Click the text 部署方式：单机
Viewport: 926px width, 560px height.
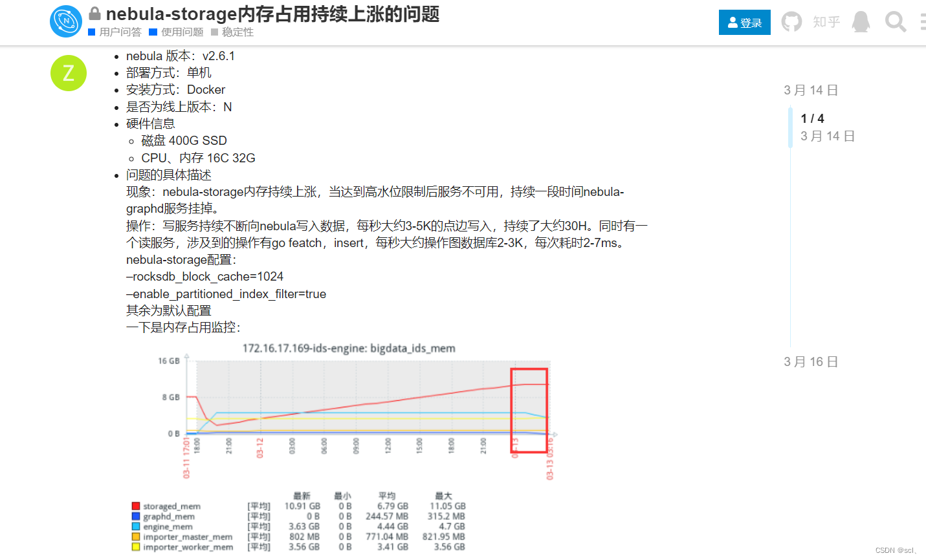(169, 73)
